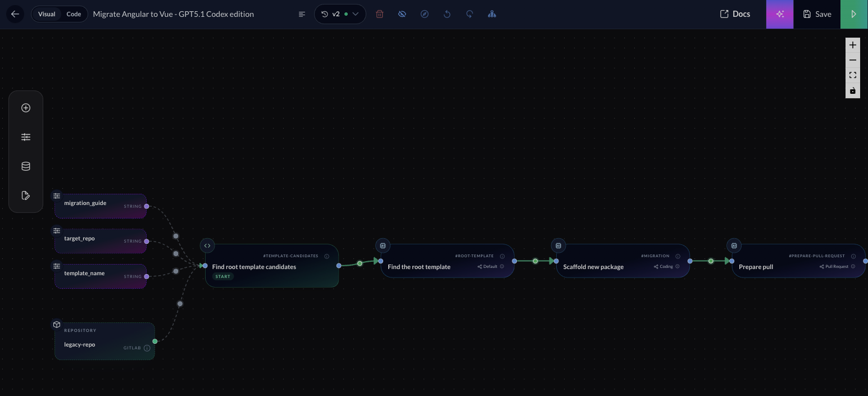Select the auto-layout hierarchy icon in the toolbar
Screen dimensions: 868x396
click(492, 13)
